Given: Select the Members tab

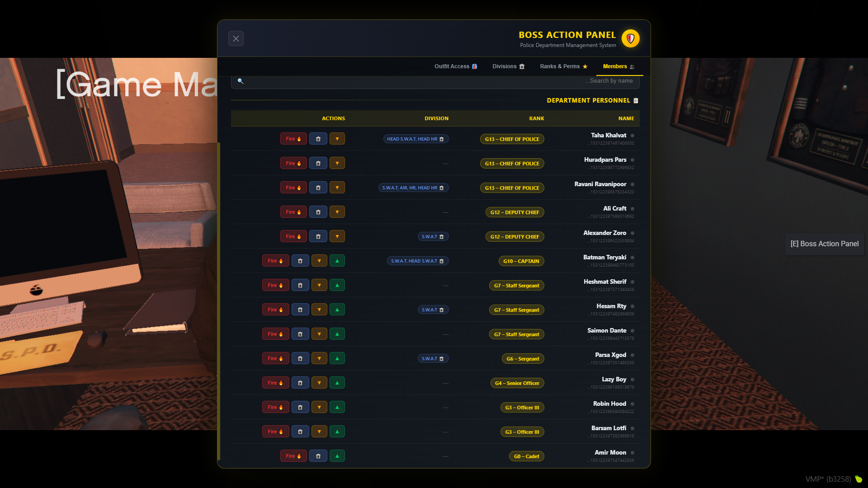Looking at the screenshot, I should (619, 66).
